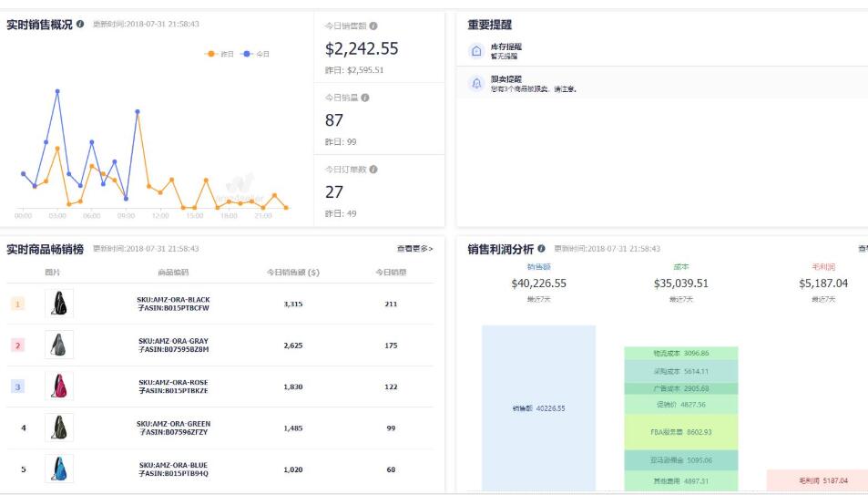
Task: Click info icon next to 今日销售额
Action: 374,25
